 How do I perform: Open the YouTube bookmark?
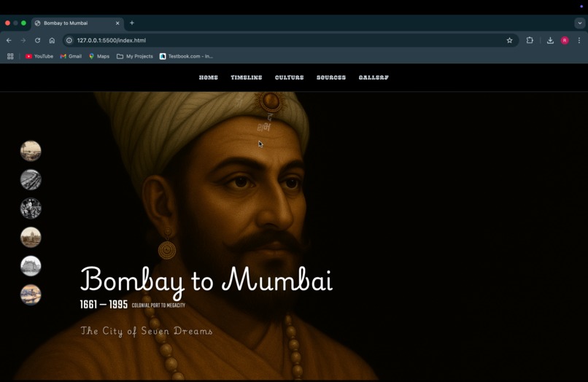[39, 56]
